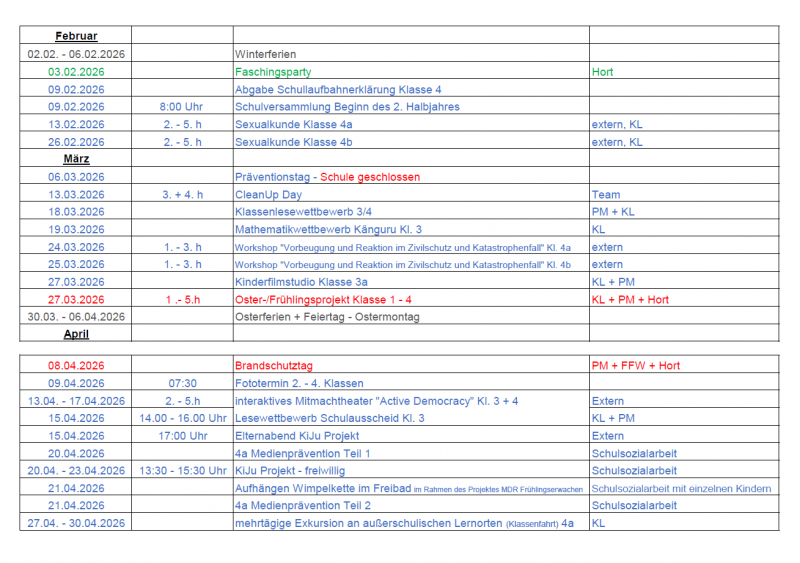The height and width of the screenshot is (563, 800).
Task: Select Abgabe Schullaufbahnerklärung Klasse 4 cell
Action: click(x=338, y=89)
